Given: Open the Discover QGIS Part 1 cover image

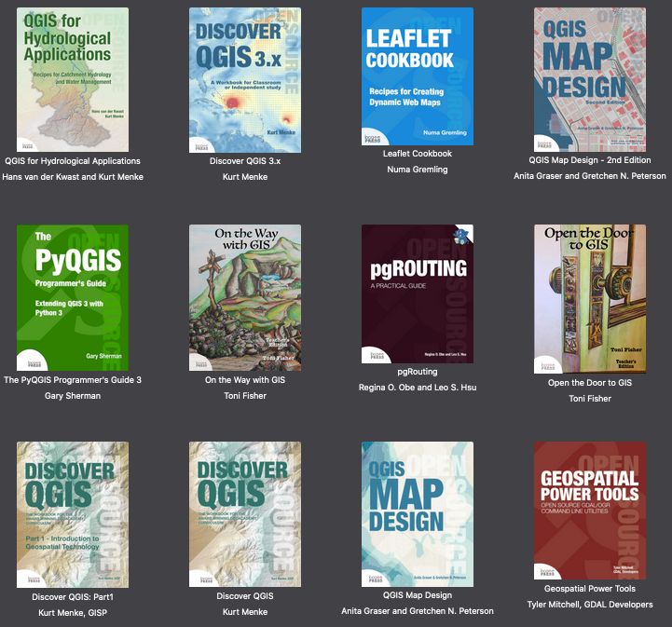Looking at the screenshot, I should coord(73,514).
